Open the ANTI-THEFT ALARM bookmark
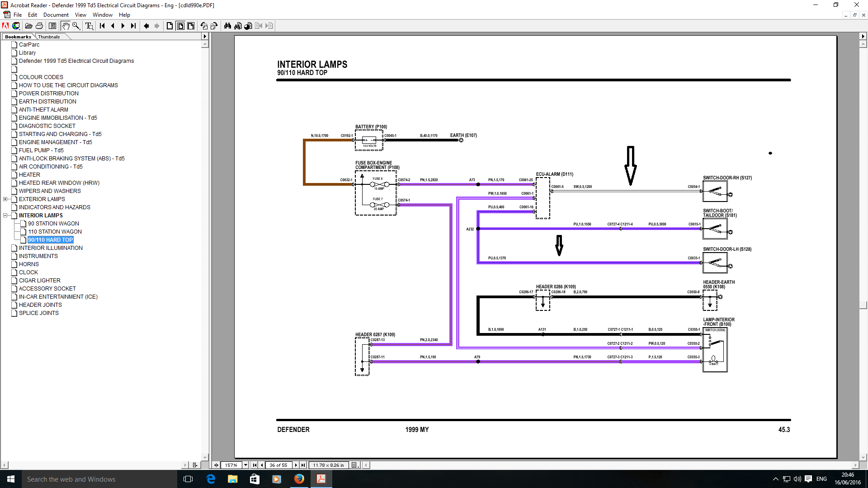Viewport: 868px width, 488px height. coord(43,109)
